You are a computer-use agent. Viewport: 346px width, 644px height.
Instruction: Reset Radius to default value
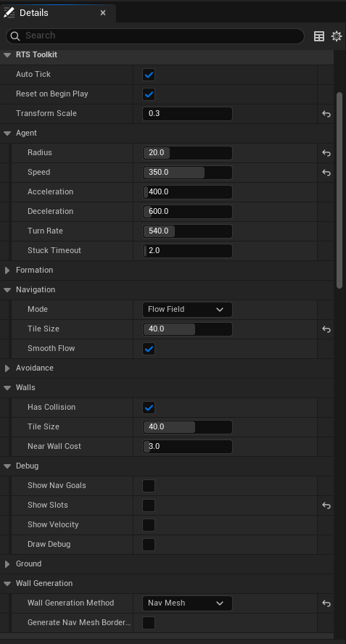(326, 153)
